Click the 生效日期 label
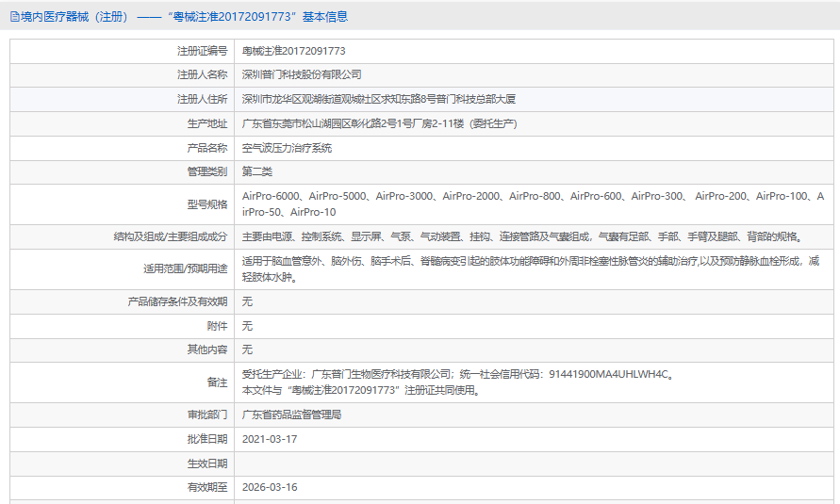 [207, 463]
